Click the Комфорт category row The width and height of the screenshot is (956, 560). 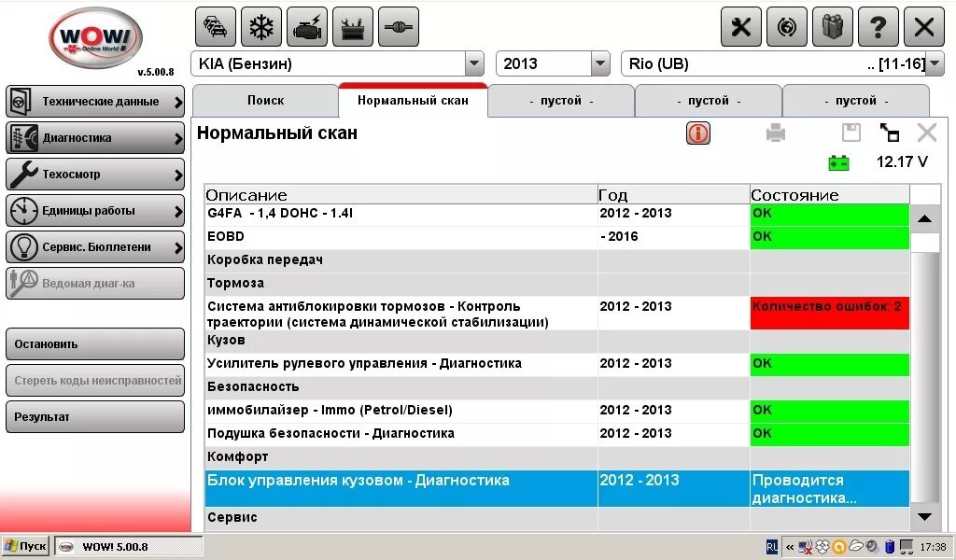coord(556,457)
